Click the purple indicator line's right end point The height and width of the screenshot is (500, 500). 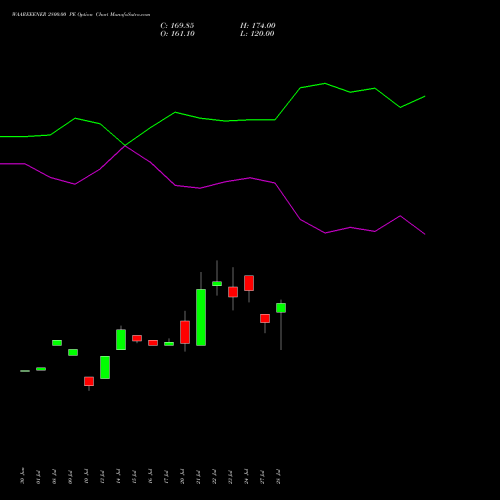(x=425, y=234)
